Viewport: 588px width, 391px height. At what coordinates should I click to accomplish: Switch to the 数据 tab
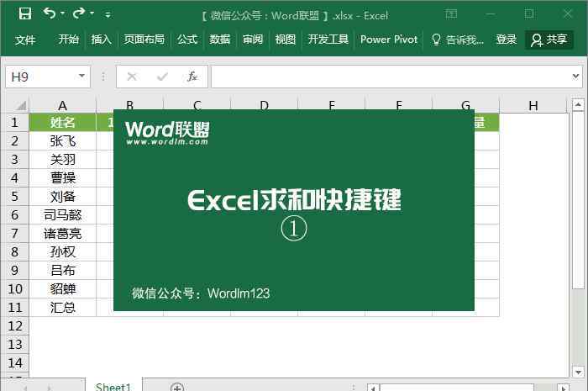[x=220, y=40]
